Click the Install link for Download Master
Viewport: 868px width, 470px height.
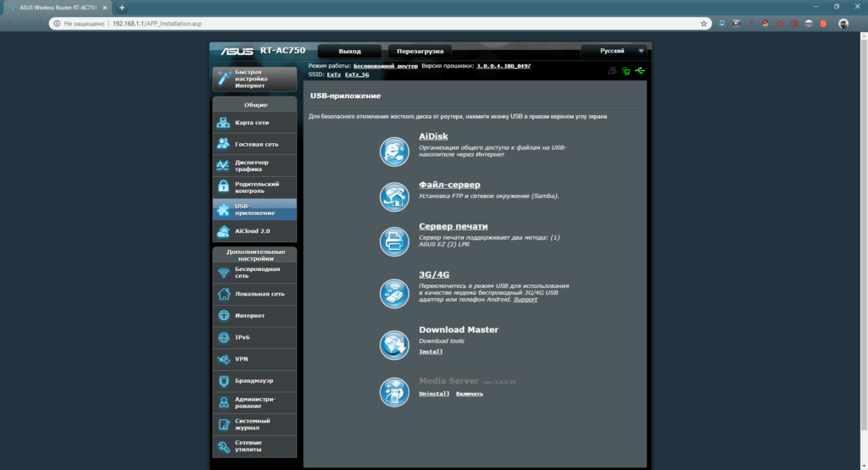click(x=431, y=351)
